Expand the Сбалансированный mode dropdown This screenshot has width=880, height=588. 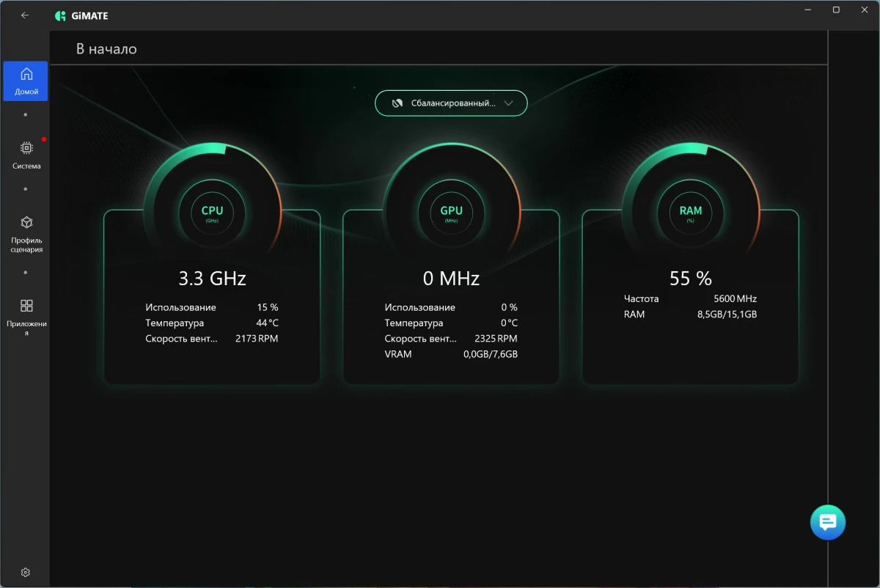(x=451, y=103)
